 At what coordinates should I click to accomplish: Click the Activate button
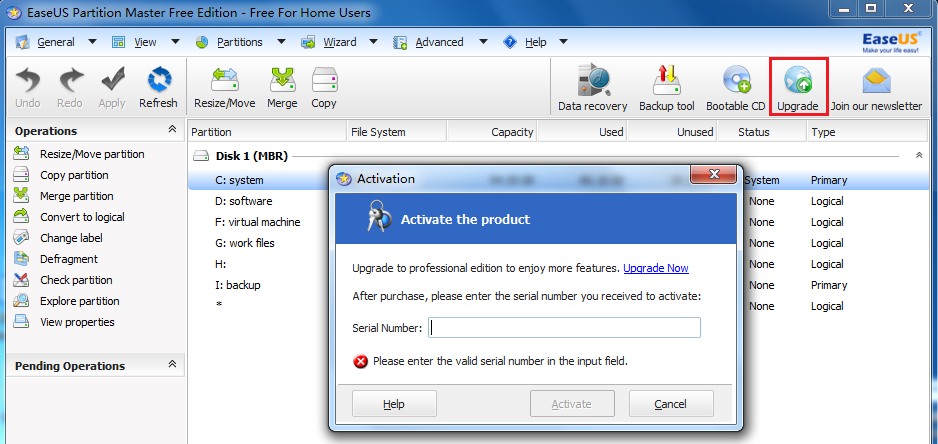[572, 404]
